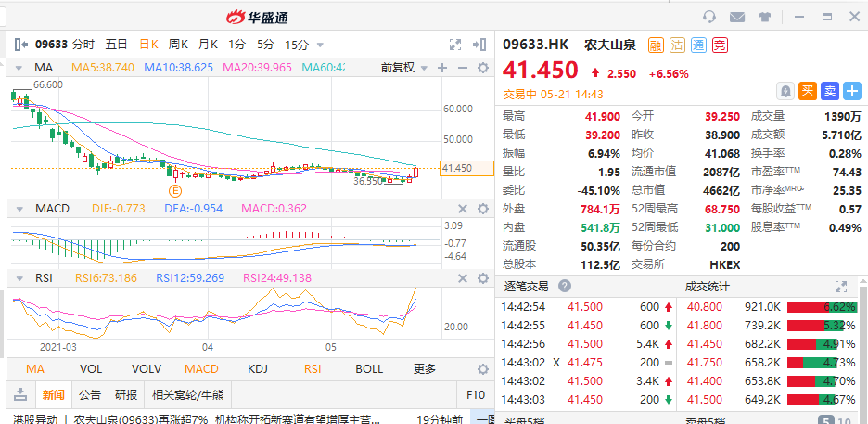The image size is (868, 424).
Task: Download news list icon
Action: (20, 394)
